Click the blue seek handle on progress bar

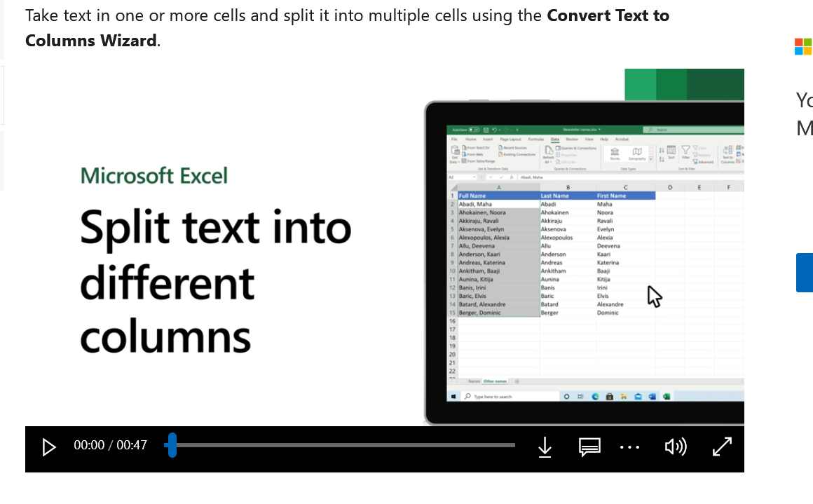coord(172,445)
